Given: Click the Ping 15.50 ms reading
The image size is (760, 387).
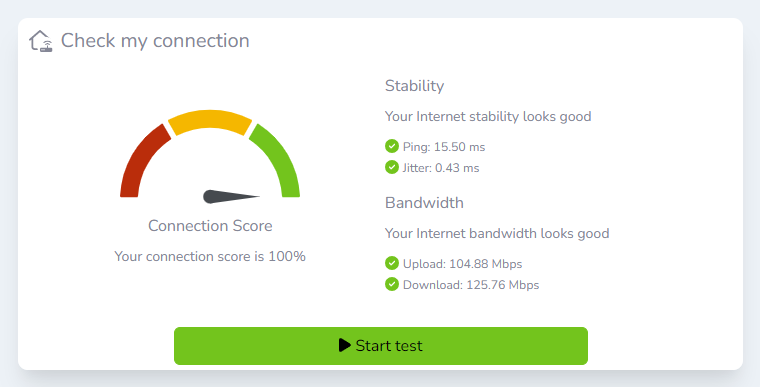Looking at the screenshot, I should click(x=444, y=147).
